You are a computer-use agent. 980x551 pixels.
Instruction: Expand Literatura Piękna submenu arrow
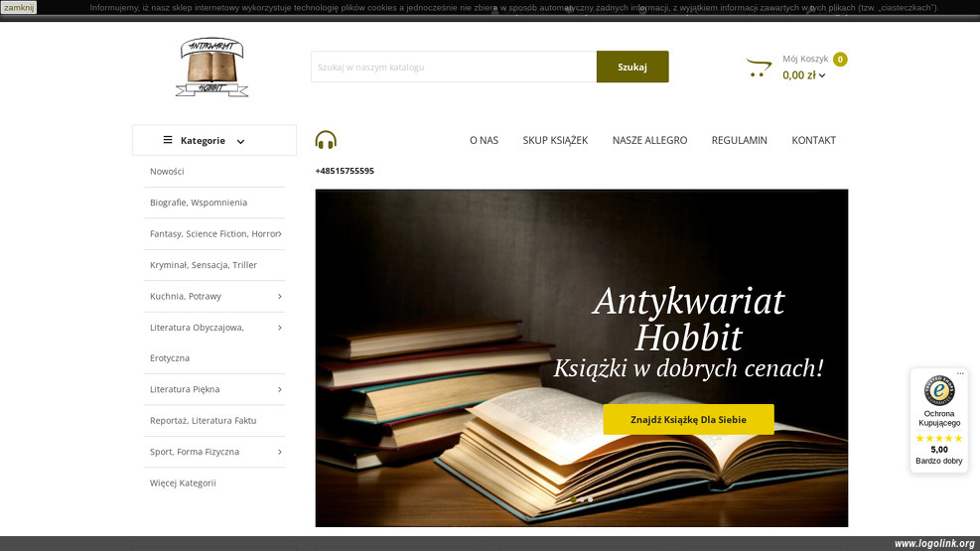[x=280, y=389]
